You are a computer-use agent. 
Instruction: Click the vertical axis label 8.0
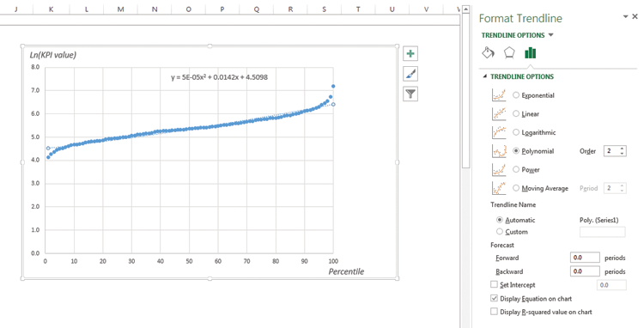click(x=35, y=67)
